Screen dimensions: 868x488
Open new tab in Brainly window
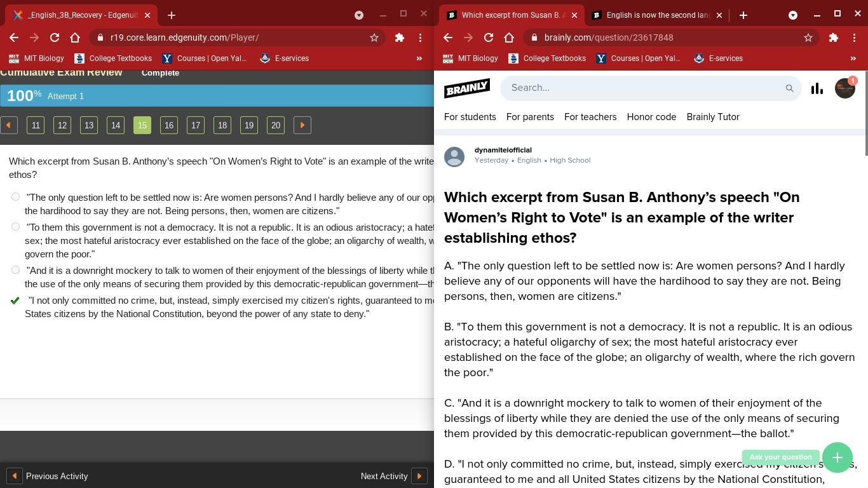click(x=743, y=15)
